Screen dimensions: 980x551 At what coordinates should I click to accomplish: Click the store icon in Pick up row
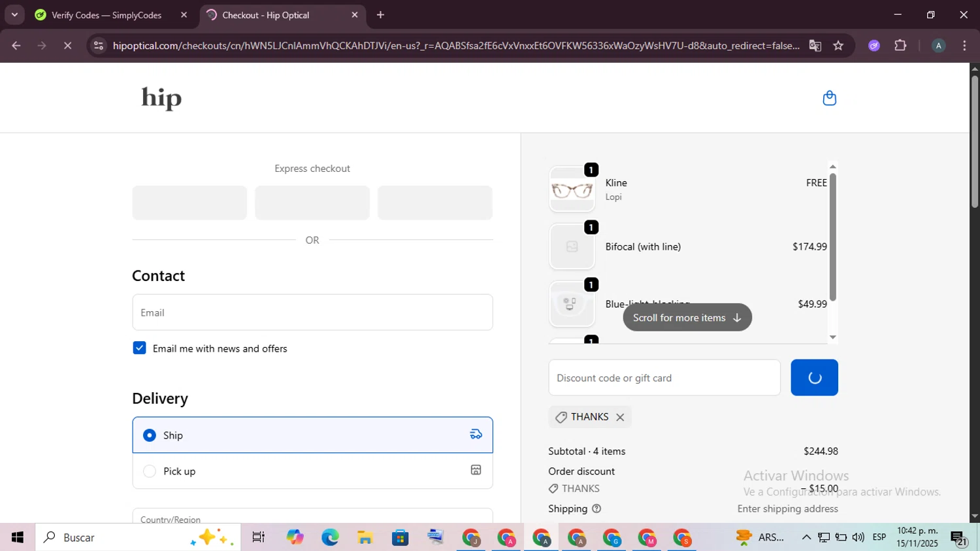(x=476, y=470)
